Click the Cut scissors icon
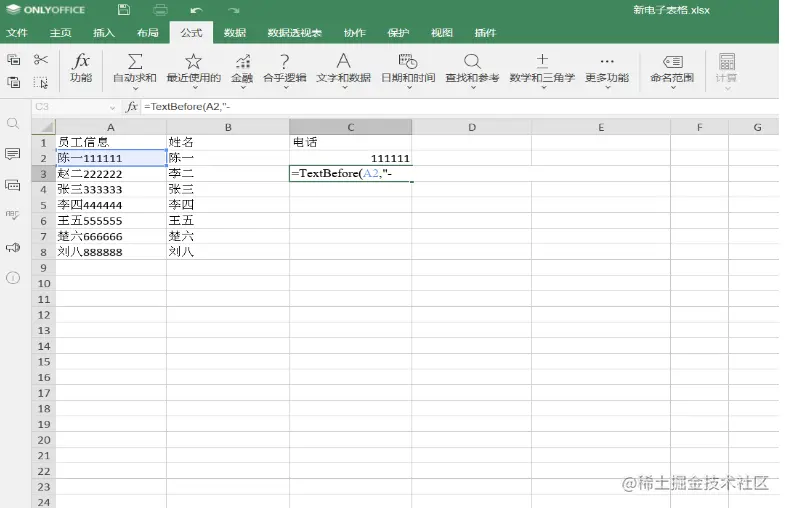This screenshot has width=785, height=508. [x=41, y=60]
